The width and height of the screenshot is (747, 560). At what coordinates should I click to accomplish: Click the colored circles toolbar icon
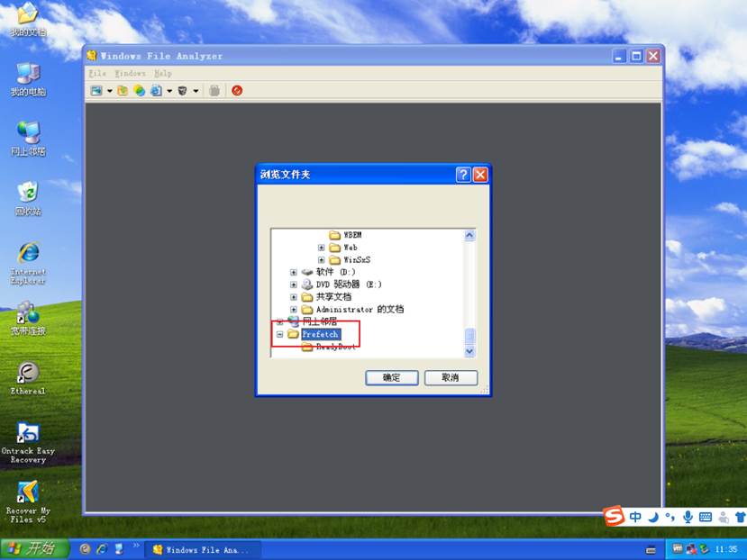pyautogui.click(x=139, y=90)
